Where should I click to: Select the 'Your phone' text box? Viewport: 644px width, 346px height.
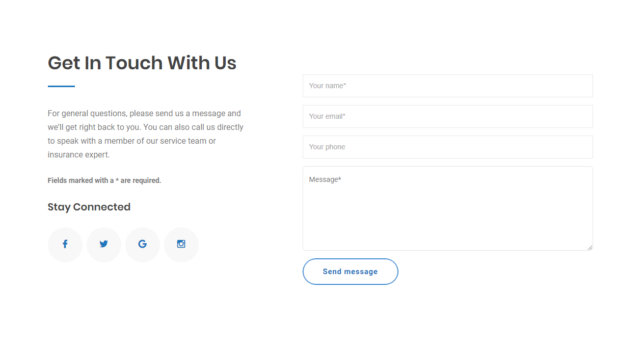pyautogui.click(x=447, y=147)
